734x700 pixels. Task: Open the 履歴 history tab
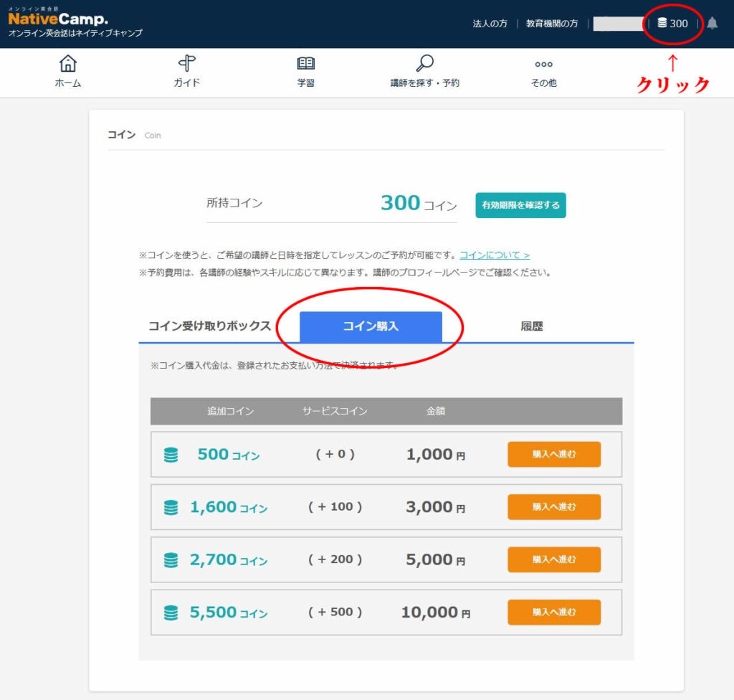point(532,325)
